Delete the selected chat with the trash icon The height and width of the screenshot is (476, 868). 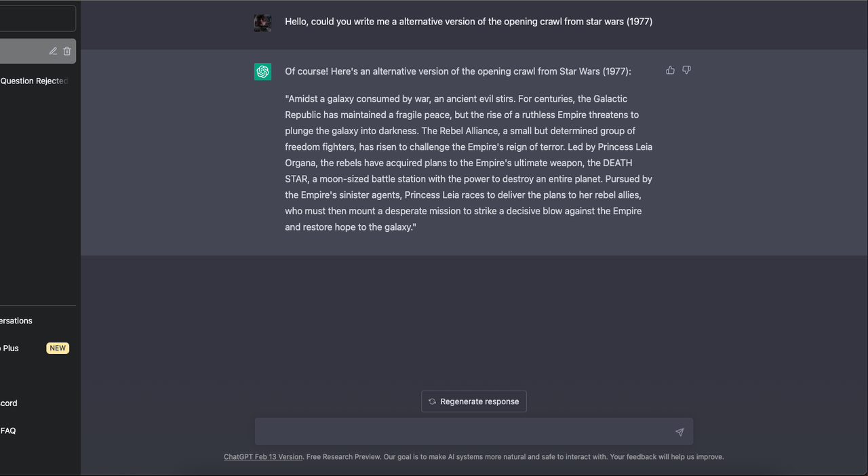pos(67,51)
